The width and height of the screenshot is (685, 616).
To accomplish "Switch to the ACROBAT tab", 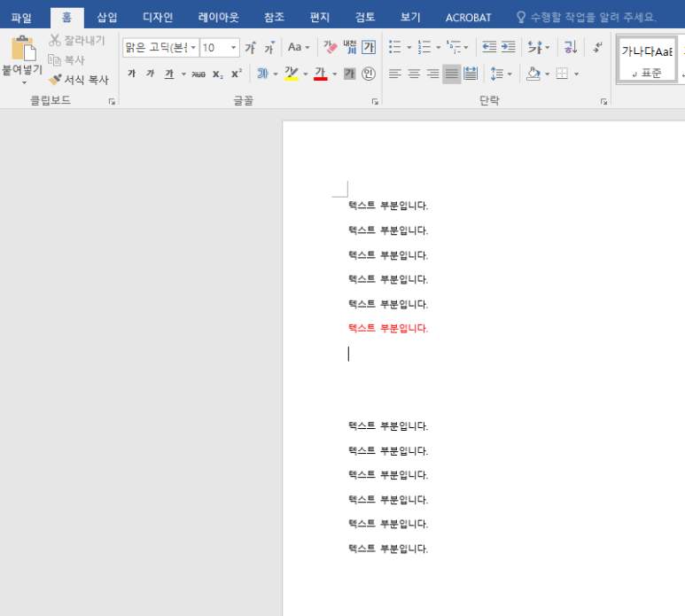I will [x=468, y=18].
